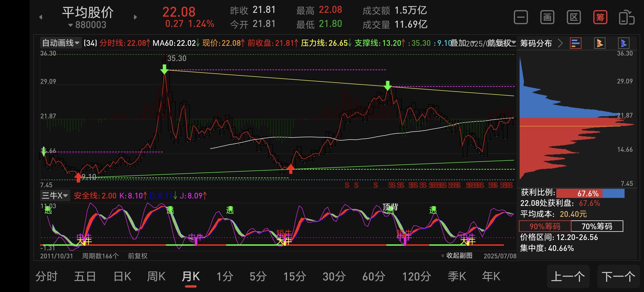Click the 压力线:26.65 label
This screenshot has width=644, height=292.
(x=326, y=43)
